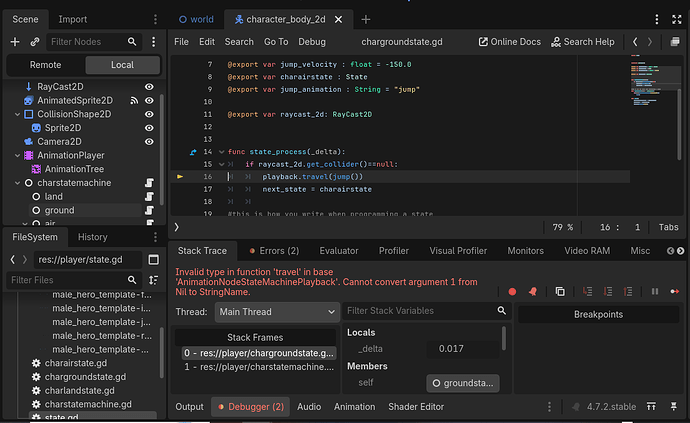Click the red skip breakpoints circle icon
690x423 pixels.
512,291
